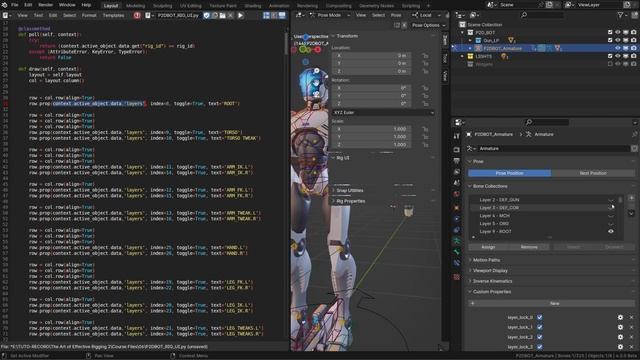
Task: Open the Tool properties tab icon
Action: tap(456, 136)
